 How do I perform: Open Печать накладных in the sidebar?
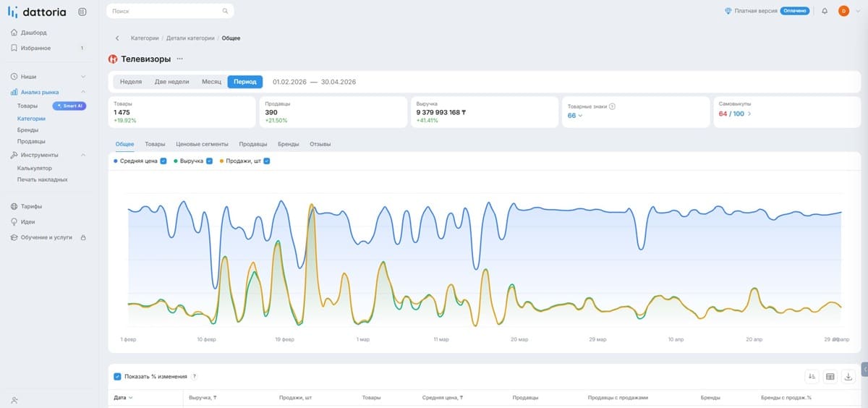coord(43,179)
